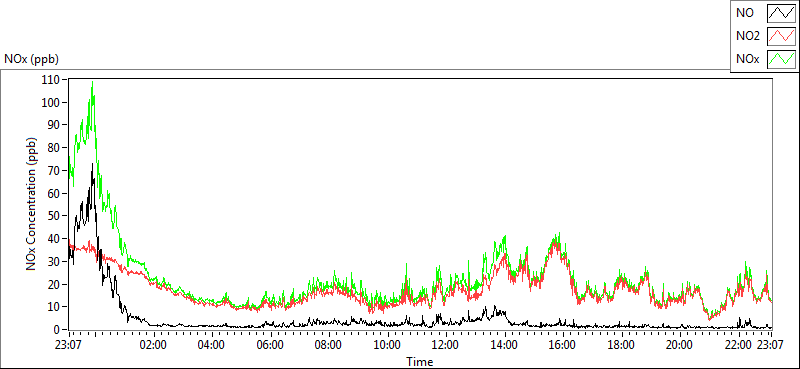
Task: Click the Time x-axis label
Action: click(x=420, y=362)
